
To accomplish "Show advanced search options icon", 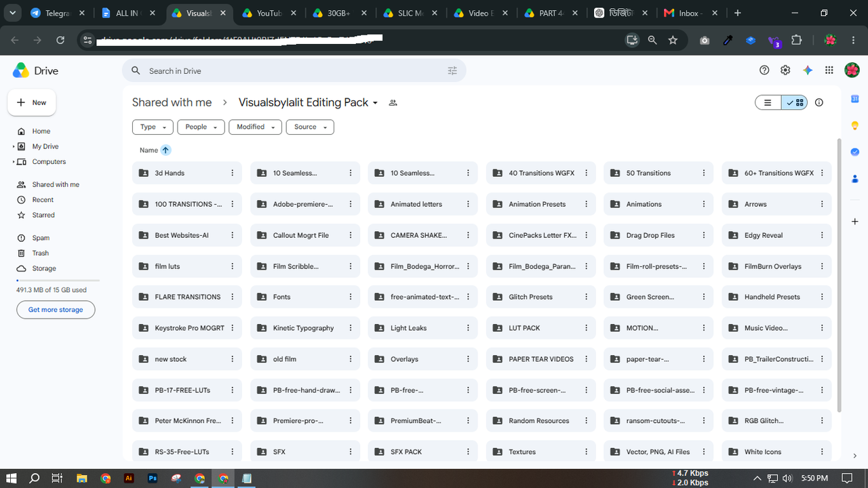I will tap(453, 70).
